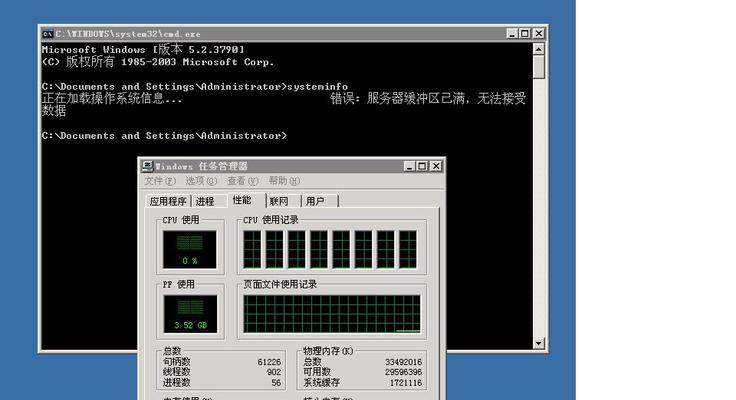Switch to the 应用程序 tab
Screen dimensions: 736x400
pyautogui.click(x=168, y=201)
